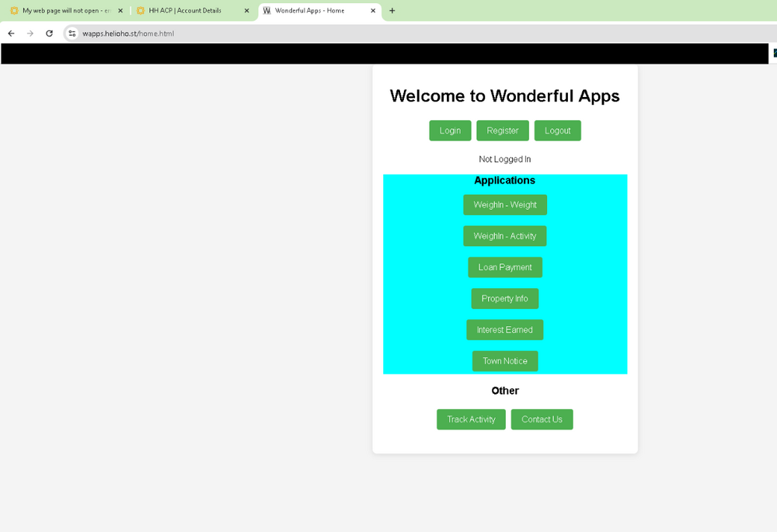Open a new tab with plus icon
777x532 pixels.
pos(392,11)
